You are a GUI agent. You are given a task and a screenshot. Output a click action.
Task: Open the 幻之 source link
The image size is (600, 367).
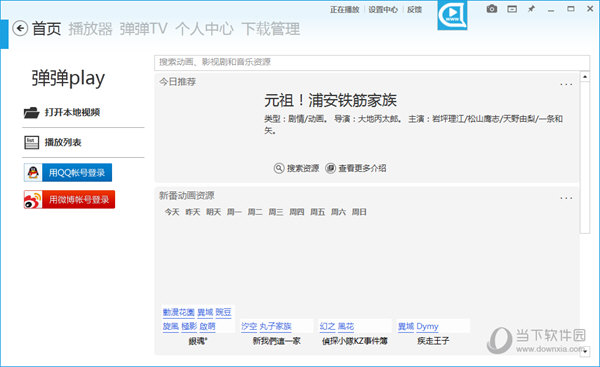(x=328, y=326)
